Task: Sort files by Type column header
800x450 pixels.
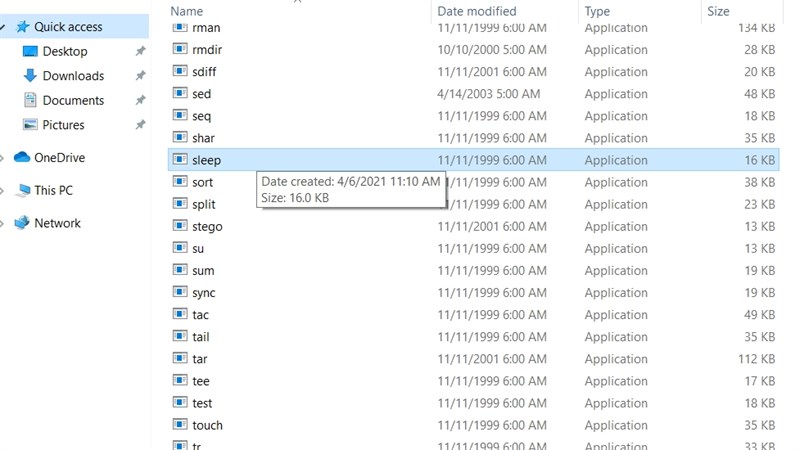Action: click(597, 11)
